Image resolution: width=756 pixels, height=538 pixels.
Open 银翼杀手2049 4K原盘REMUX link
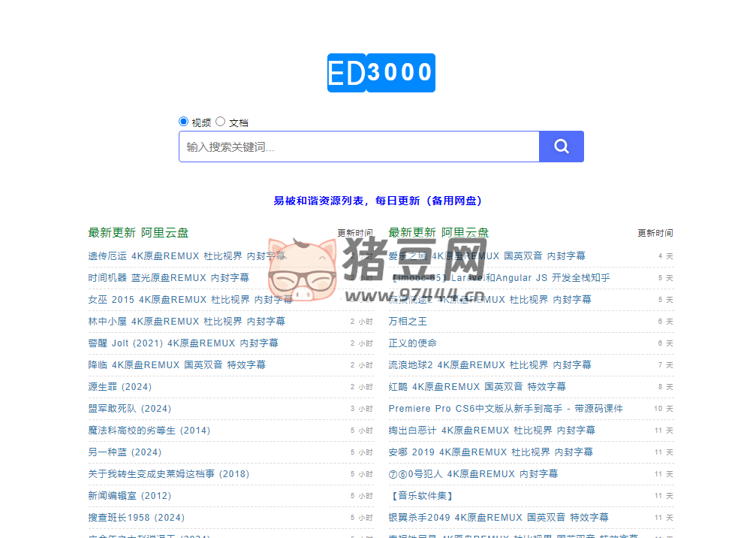tap(498, 517)
